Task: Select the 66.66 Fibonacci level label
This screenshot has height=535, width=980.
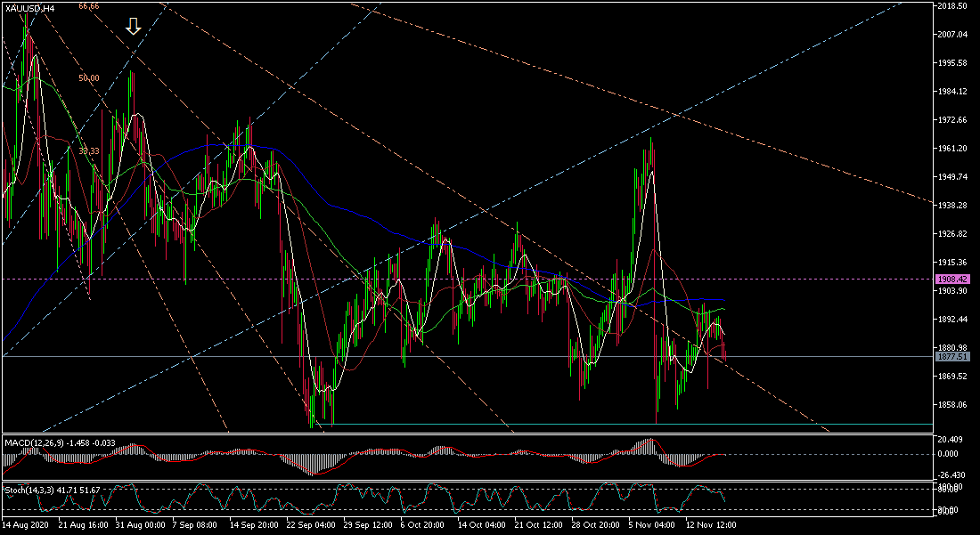Action: click(88, 6)
